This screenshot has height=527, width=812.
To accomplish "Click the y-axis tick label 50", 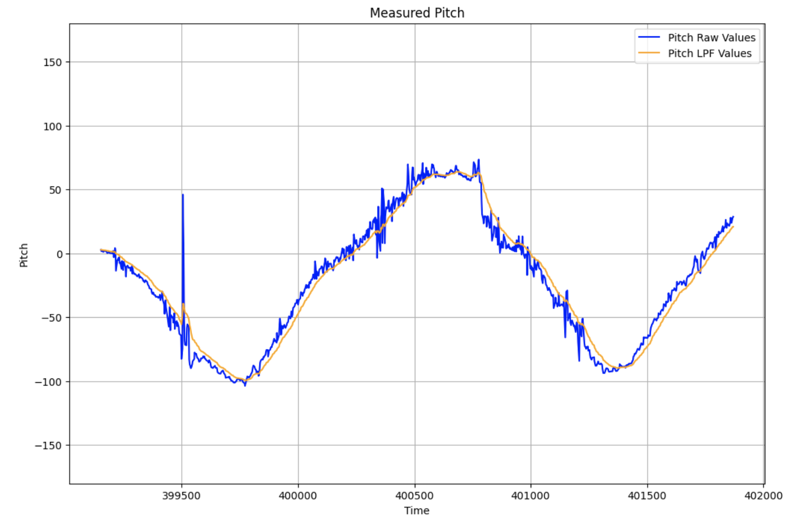I will click(56, 190).
